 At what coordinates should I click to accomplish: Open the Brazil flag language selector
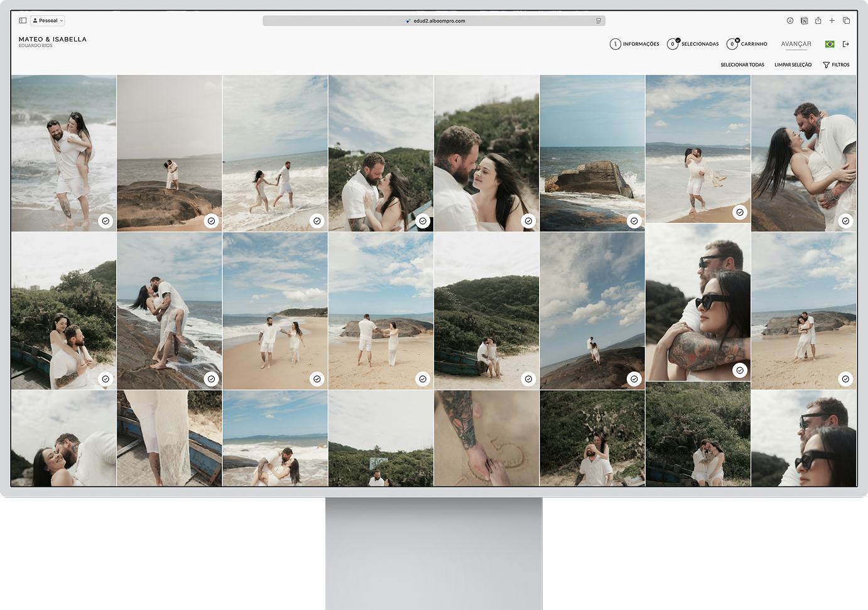[x=830, y=44]
